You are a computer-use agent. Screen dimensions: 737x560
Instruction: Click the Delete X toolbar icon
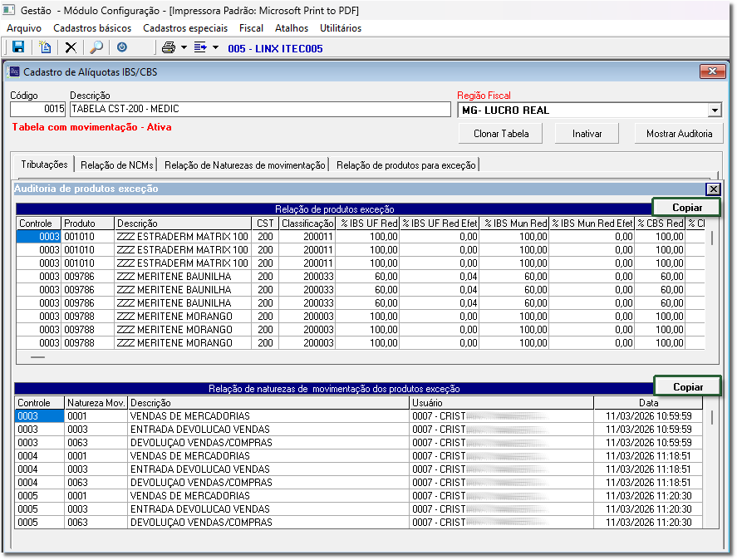[71, 48]
